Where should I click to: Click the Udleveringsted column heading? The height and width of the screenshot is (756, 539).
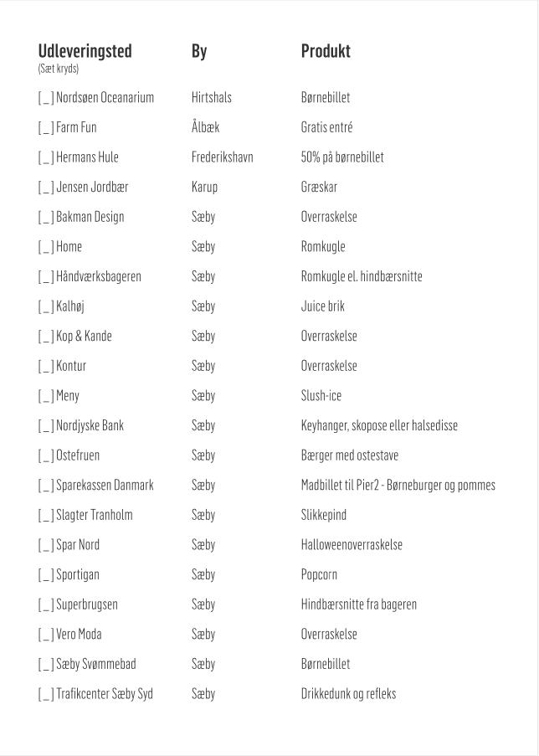pos(85,51)
